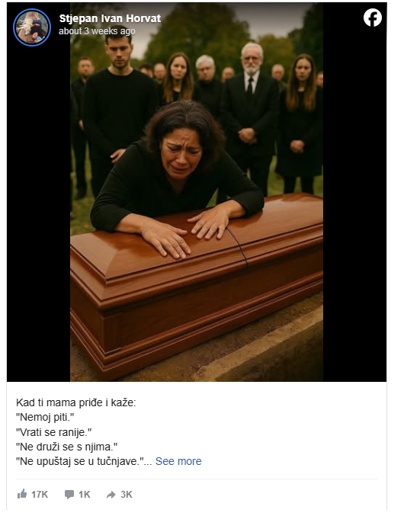
Task: Click the 'about 3 weeks ago' timestamp
Action: tap(97, 31)
